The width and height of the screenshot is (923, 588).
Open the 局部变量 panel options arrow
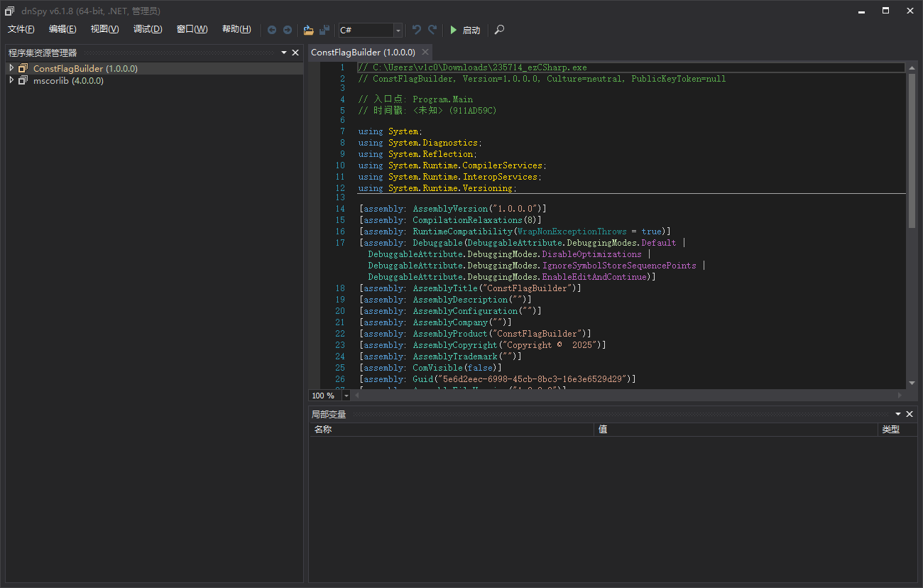click(x=898, y=414)
